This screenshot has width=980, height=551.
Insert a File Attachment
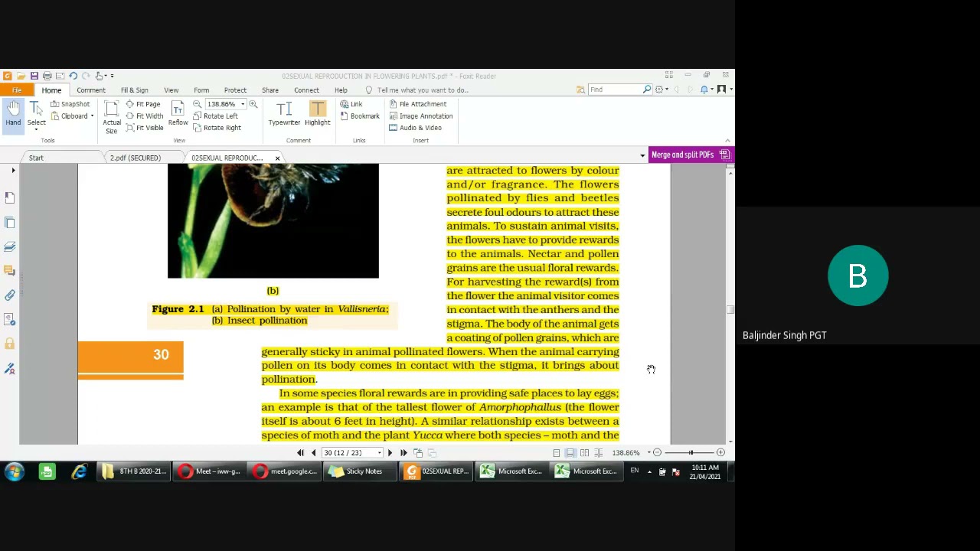417,104
